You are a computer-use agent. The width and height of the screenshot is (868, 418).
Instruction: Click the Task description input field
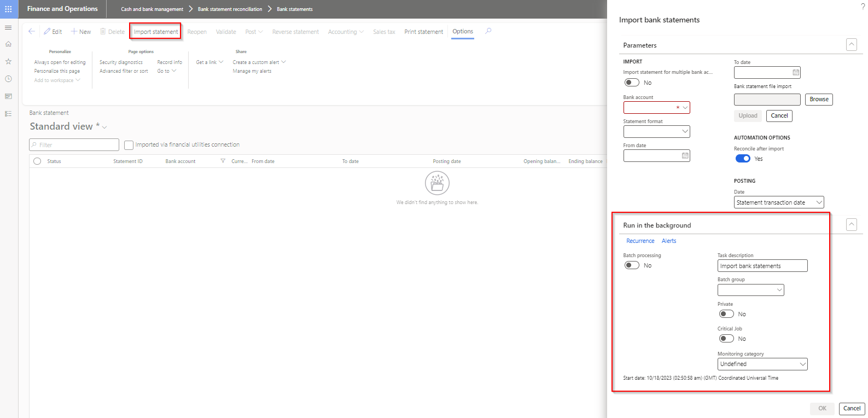(762, 266)
